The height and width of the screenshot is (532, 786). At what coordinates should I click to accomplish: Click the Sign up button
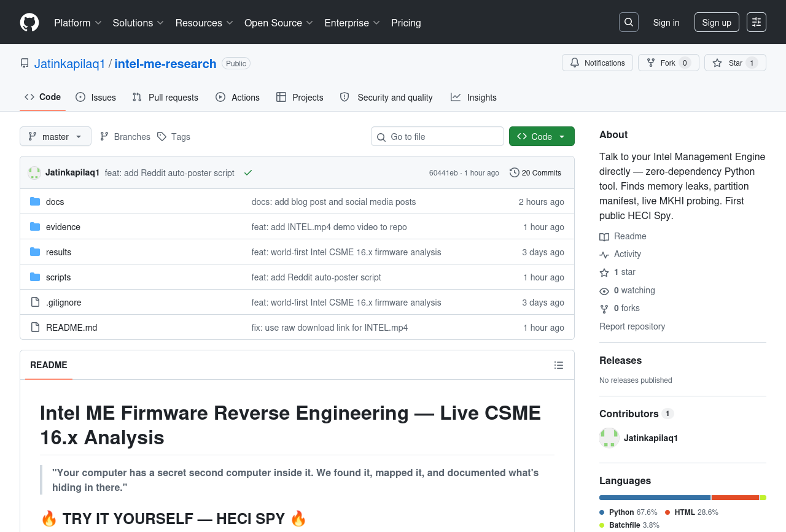[717, 22]
